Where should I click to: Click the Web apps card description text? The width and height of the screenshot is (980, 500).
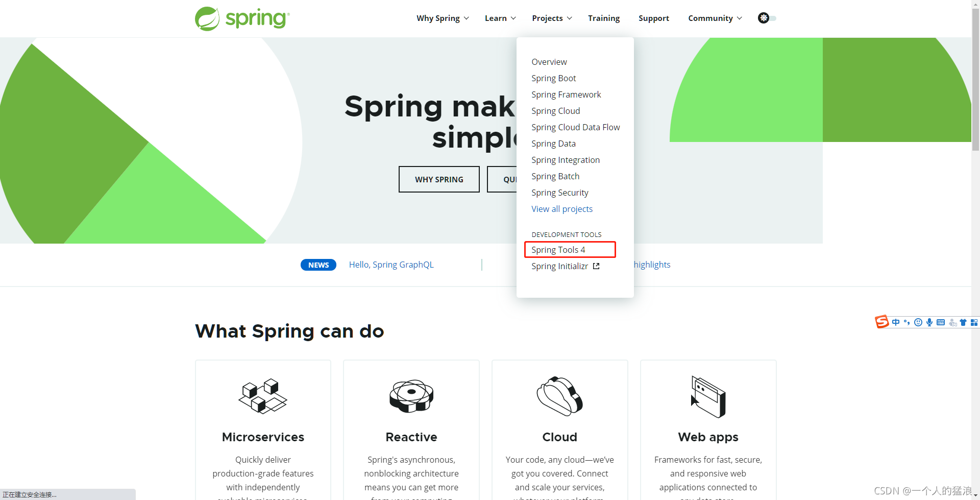[x=708, y=477]
